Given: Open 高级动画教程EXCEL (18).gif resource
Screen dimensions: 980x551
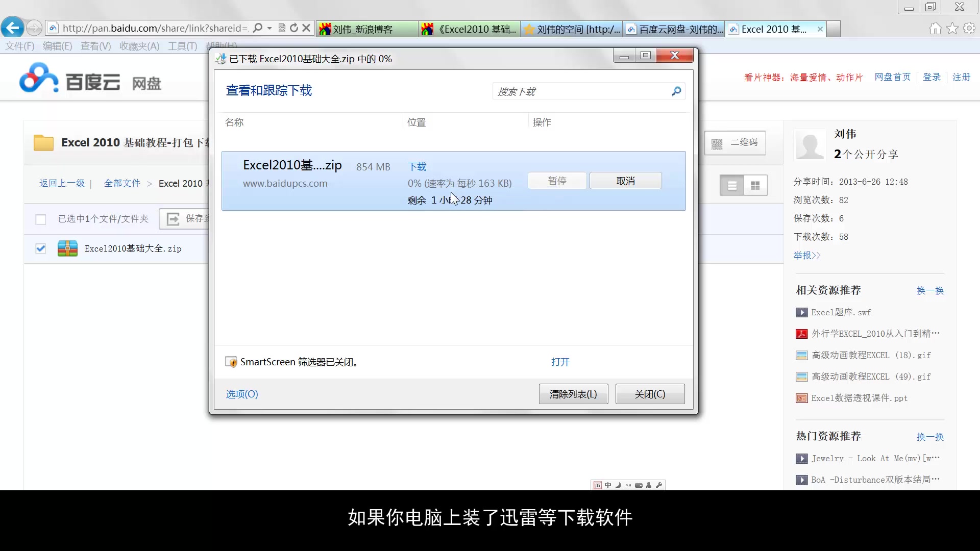Looking at the screenshot, I should (871, 355).
